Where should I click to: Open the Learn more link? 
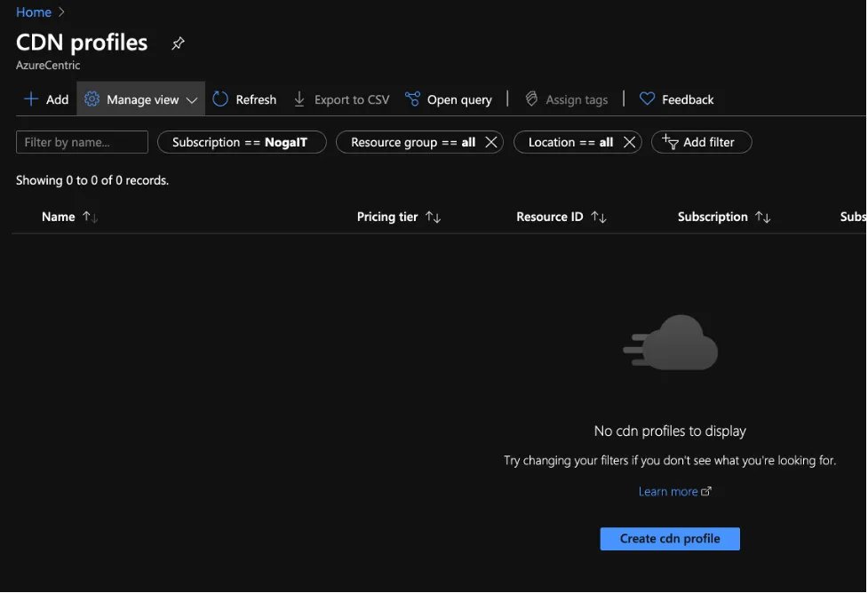tap(668, 491)
